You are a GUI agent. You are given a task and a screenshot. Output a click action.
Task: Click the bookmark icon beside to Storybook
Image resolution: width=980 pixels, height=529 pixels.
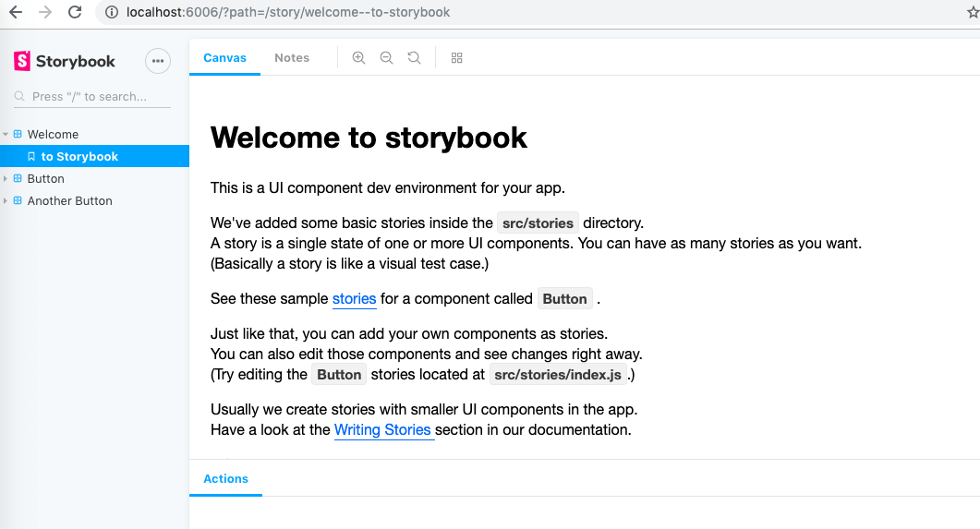tap(31, 156)
